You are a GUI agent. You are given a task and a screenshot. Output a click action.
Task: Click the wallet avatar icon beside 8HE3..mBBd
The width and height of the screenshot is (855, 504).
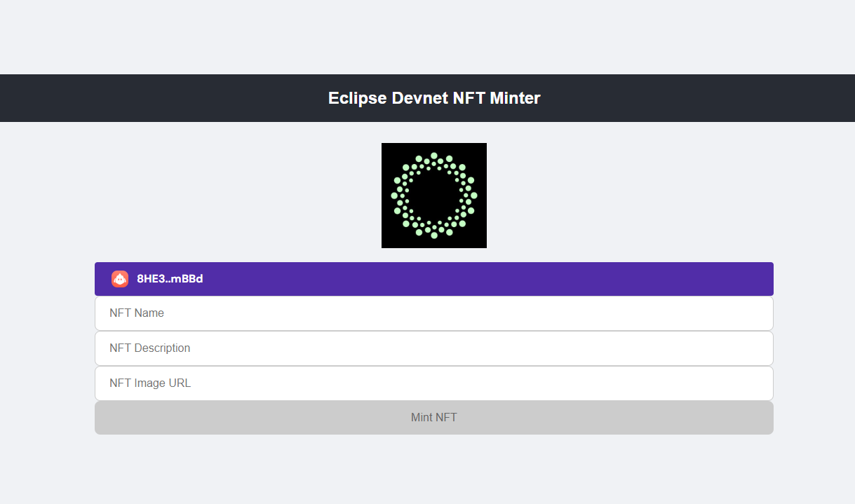120,279
